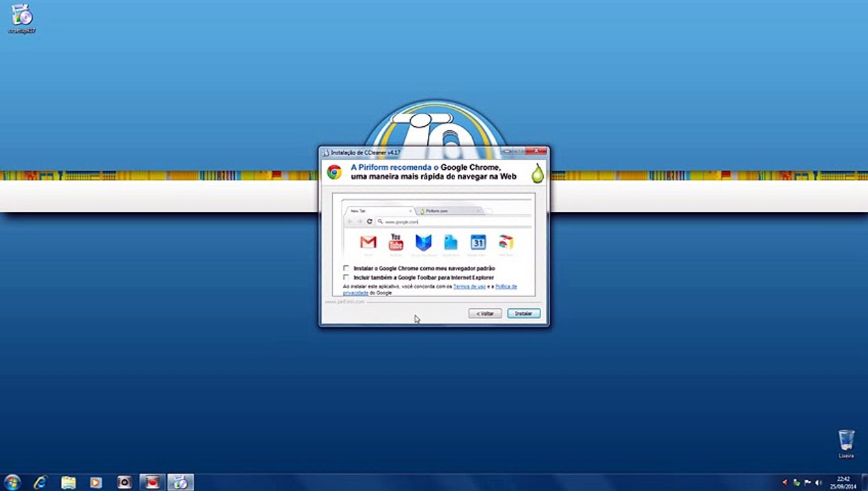
Task: Click the Google Chrome logo in installer header
Action: (334, 172)
